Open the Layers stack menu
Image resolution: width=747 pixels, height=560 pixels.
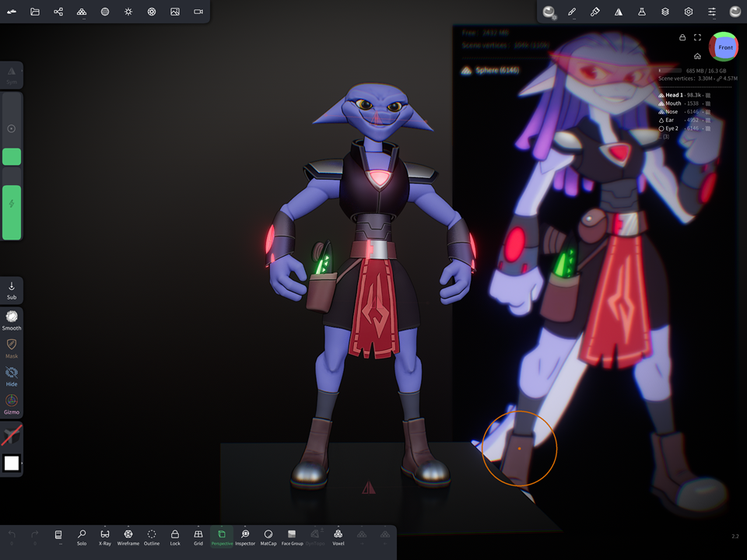(665, 12)
